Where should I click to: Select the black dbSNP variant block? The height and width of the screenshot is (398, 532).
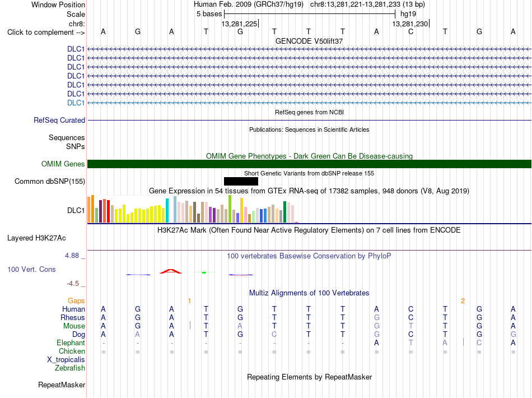click(241, 181)
